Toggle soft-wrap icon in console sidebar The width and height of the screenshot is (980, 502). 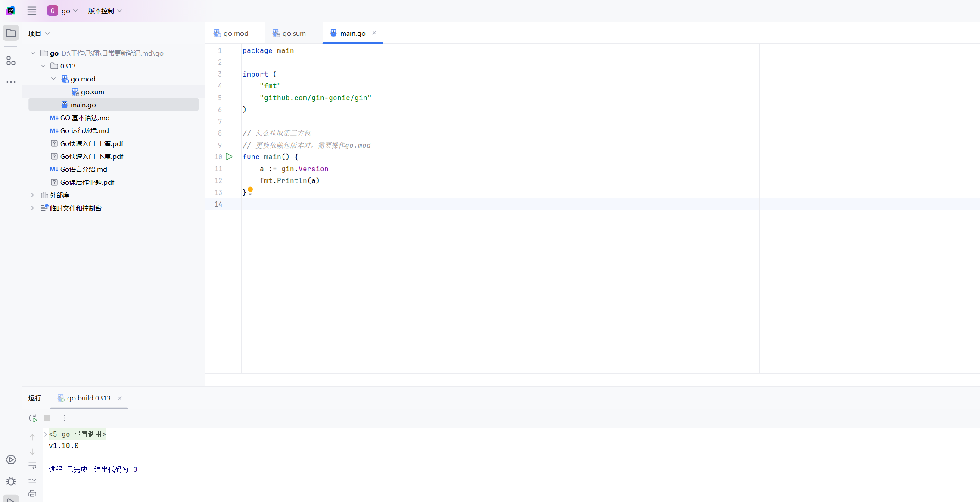32,466
